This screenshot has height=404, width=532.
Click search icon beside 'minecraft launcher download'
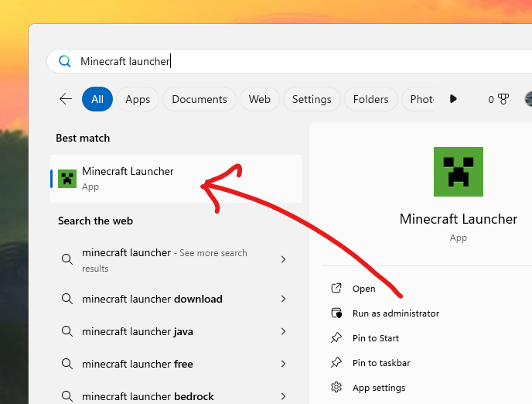coord(66,299)
